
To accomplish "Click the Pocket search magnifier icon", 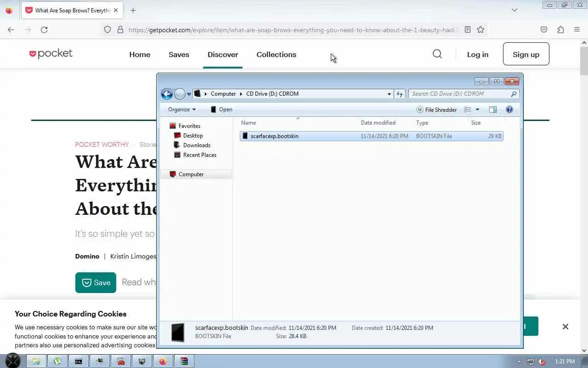I will [x=437, y=54].
